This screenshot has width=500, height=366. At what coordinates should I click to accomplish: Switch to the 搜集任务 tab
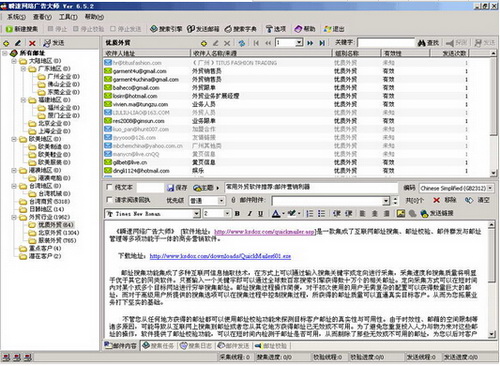(159, 346)
